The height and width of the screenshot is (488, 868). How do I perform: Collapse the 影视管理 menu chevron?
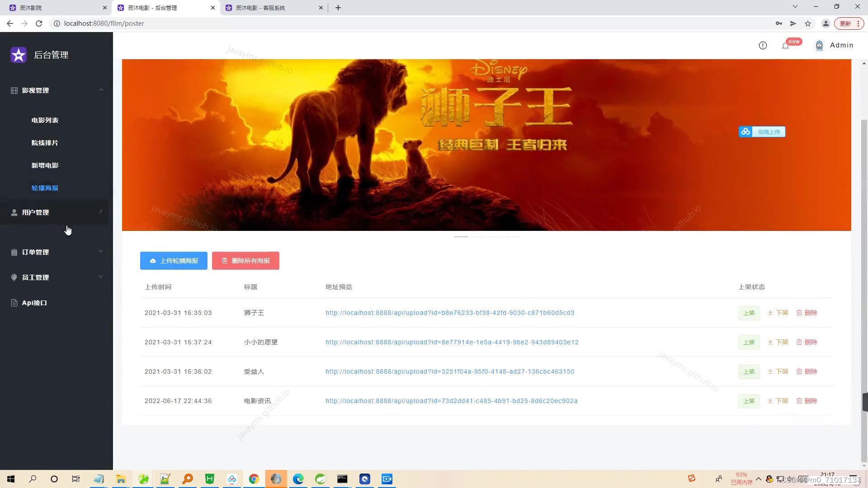pyautogui.click(x=101, y=90)
